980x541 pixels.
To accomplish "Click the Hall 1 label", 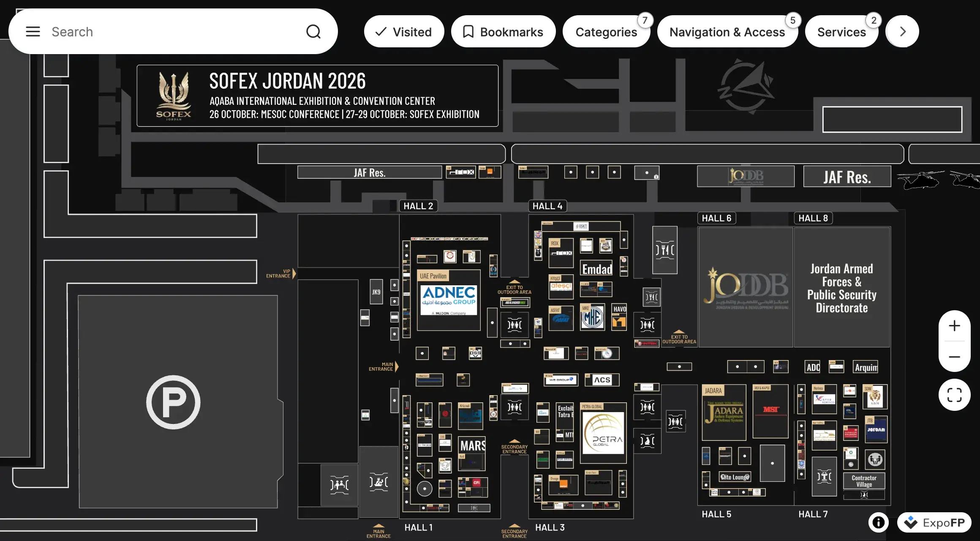I will (418, 527).
